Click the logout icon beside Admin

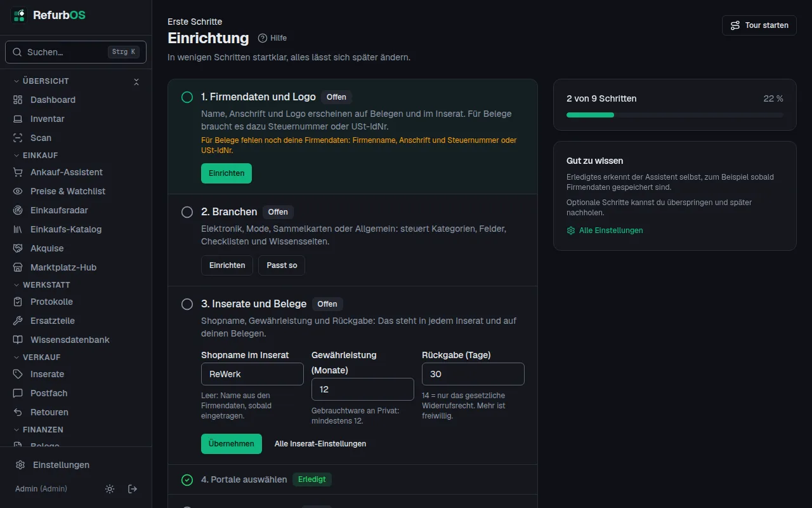(133, 489)
